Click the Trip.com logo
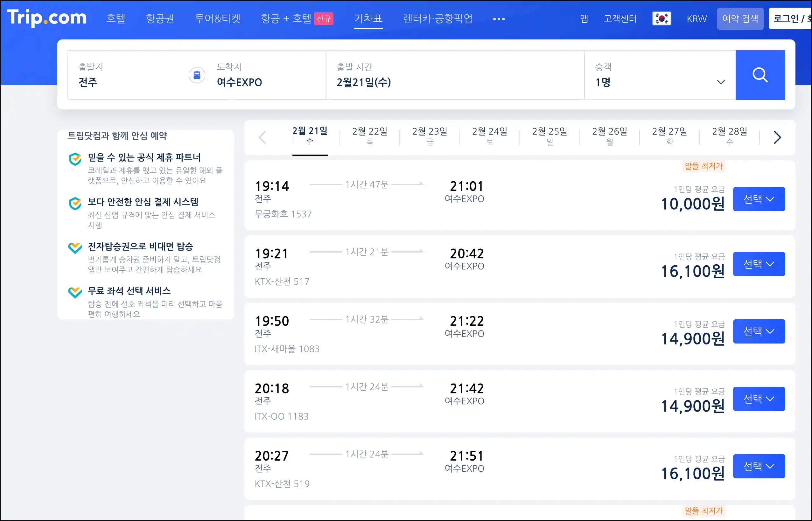This screenshot has height=521, width=812. [x=47, y=17]
